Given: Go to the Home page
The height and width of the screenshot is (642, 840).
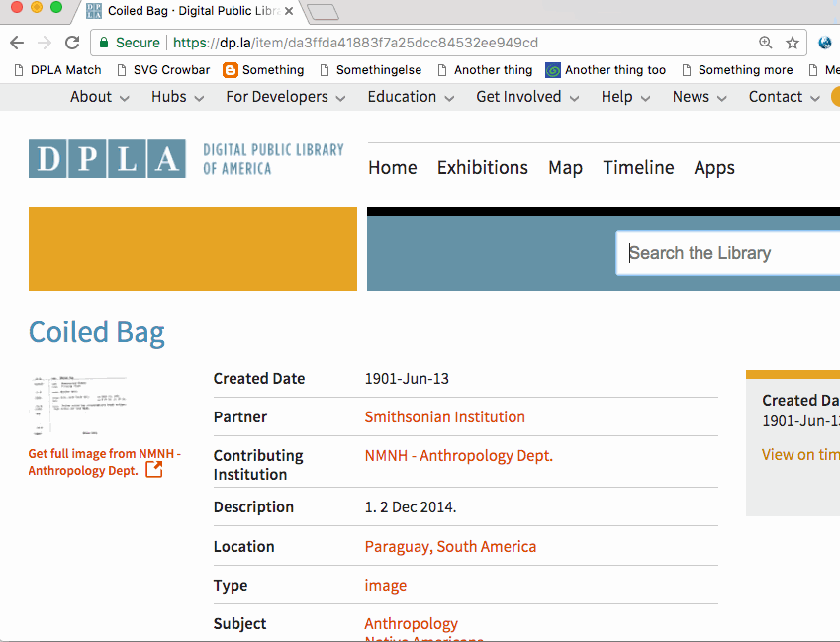Looking at the screenshot, I should point(393,167).
